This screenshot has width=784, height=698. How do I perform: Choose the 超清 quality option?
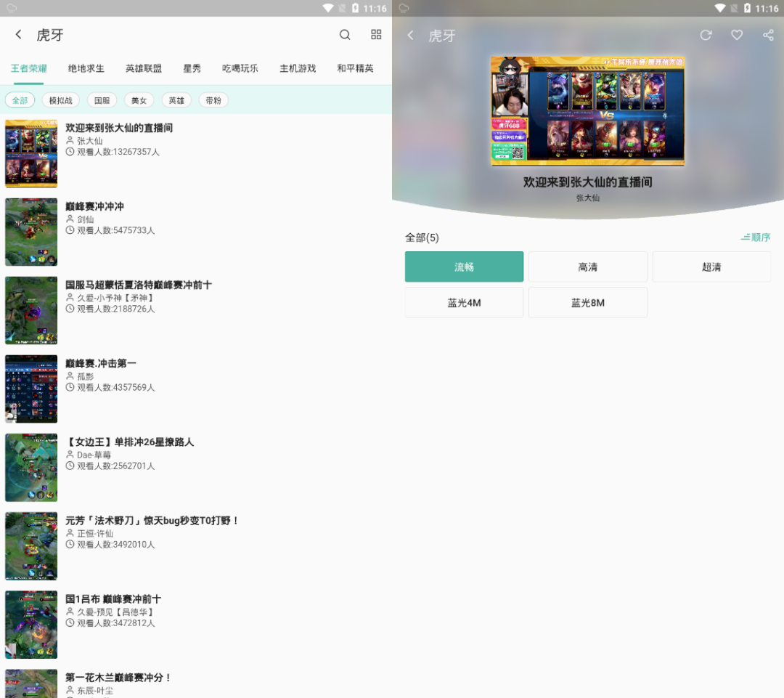coord(711,267)
